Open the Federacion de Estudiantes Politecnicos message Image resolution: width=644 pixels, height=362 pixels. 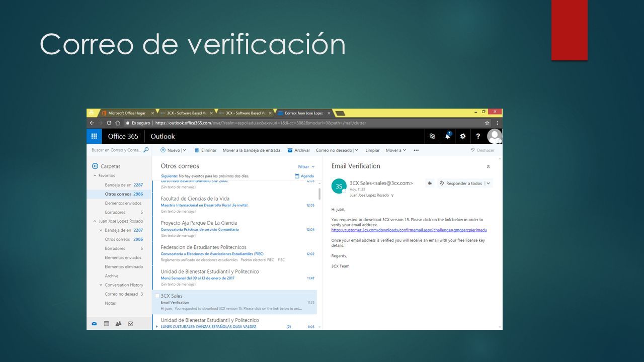point(234,253)
